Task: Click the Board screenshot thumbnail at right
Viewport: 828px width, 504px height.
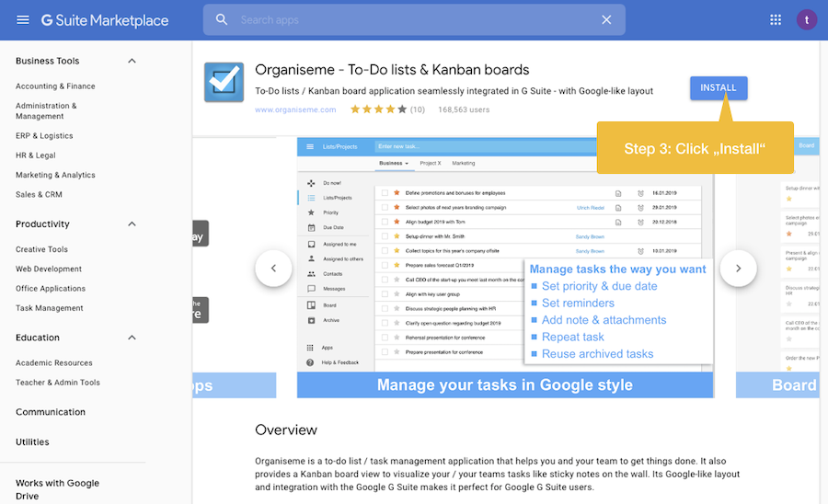Action: [777, 269]
